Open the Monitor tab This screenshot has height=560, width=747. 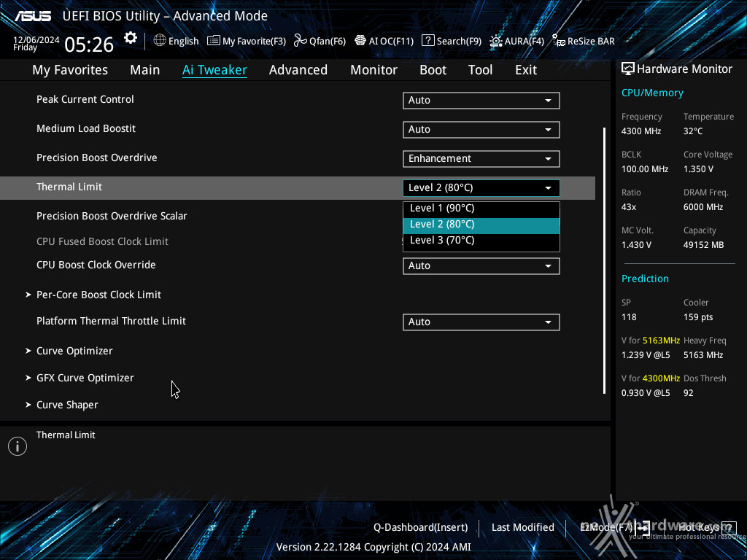(x=374, y=70)
